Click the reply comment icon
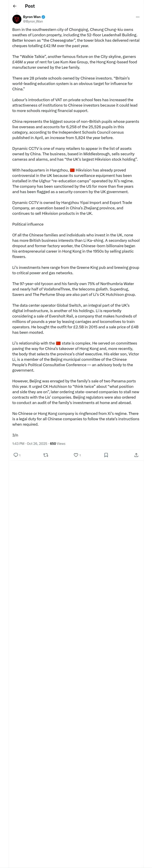This screenshot has height=868, width=152. click(16, 455)
